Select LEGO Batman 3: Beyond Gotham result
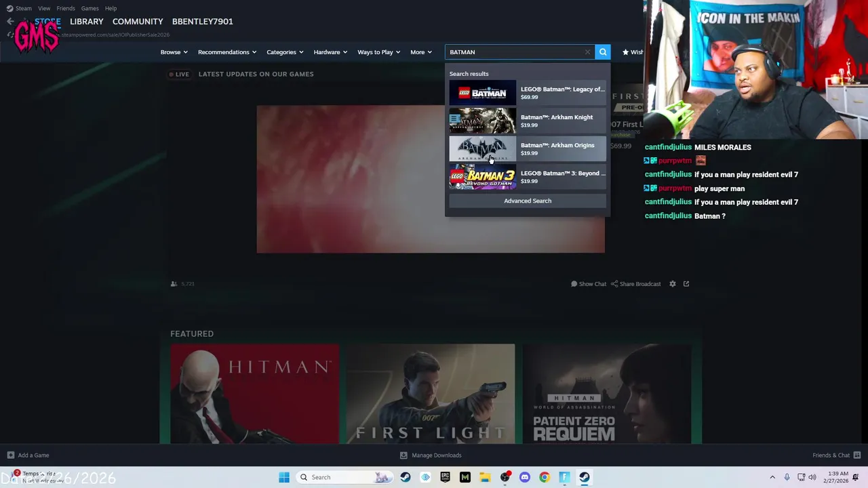This screenshot has width=868, height=488. click(x=528, y=177)
